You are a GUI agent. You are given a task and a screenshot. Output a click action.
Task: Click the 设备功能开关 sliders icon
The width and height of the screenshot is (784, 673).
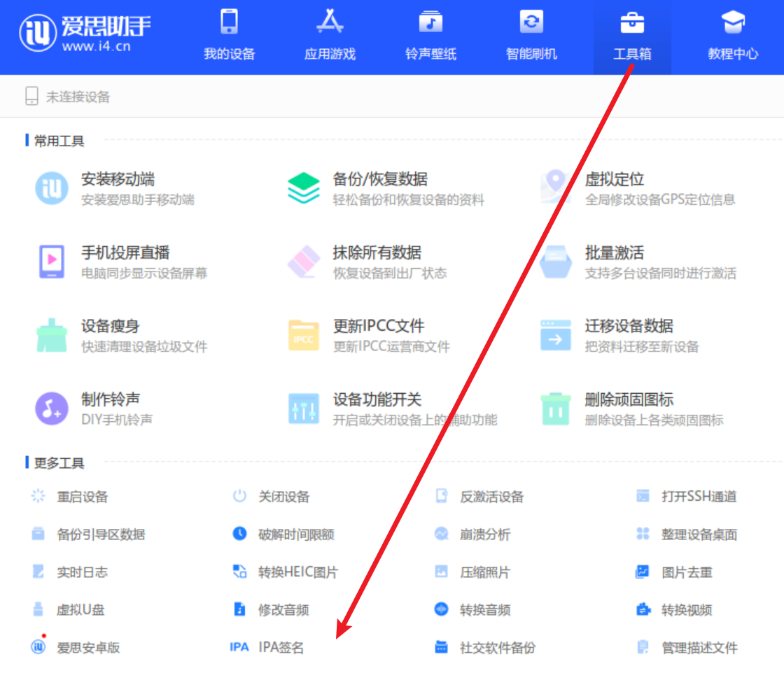pos(304,408)
